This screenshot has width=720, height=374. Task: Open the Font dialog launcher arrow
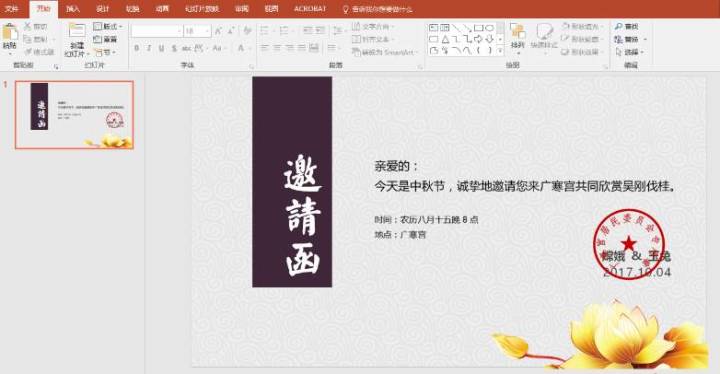pyautogui.click(x=252, y=67)
